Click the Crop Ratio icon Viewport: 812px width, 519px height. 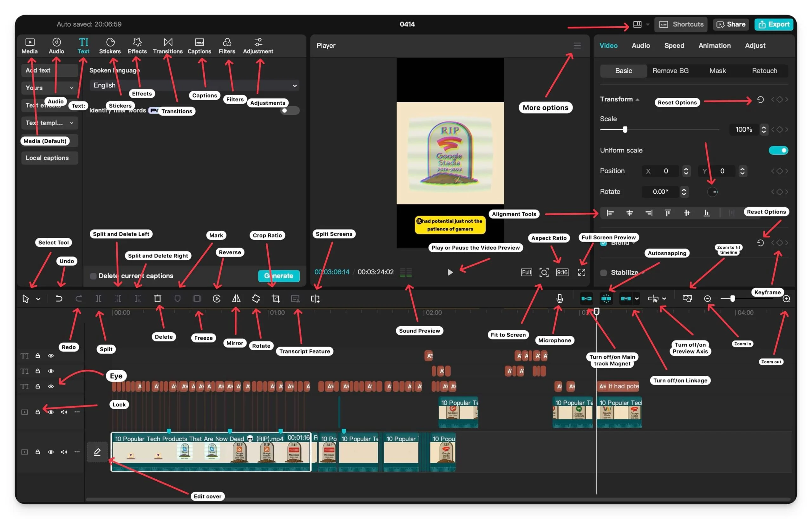pos(276,299)
